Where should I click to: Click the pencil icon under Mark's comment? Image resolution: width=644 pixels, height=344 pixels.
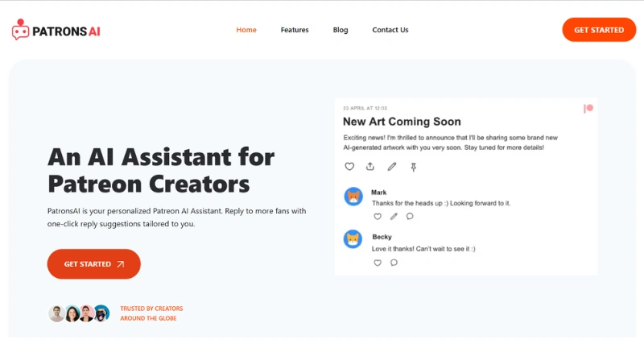pos(394,217)
